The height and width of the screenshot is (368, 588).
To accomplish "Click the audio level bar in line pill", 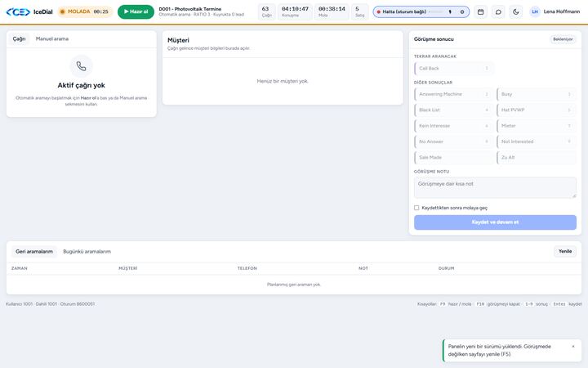I will (437, 11).
